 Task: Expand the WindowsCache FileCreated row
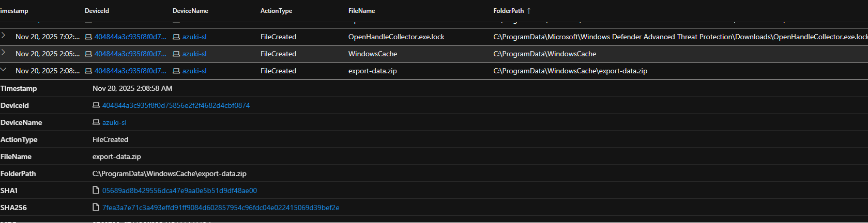(x=4, y=53)
